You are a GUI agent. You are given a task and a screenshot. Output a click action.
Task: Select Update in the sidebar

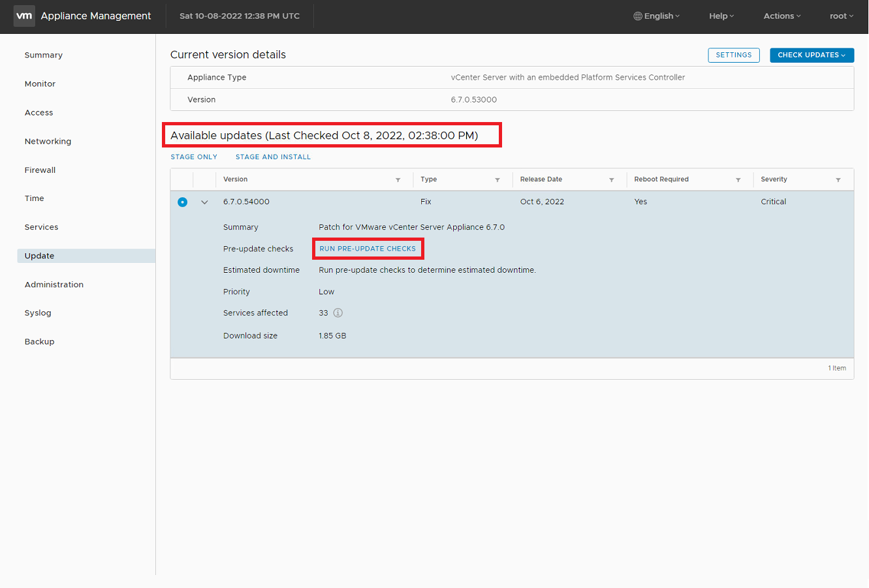click(x=86, y=256)
